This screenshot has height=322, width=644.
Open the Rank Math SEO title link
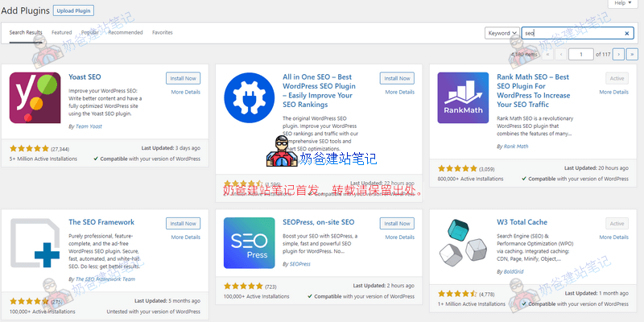coord(534,91)
